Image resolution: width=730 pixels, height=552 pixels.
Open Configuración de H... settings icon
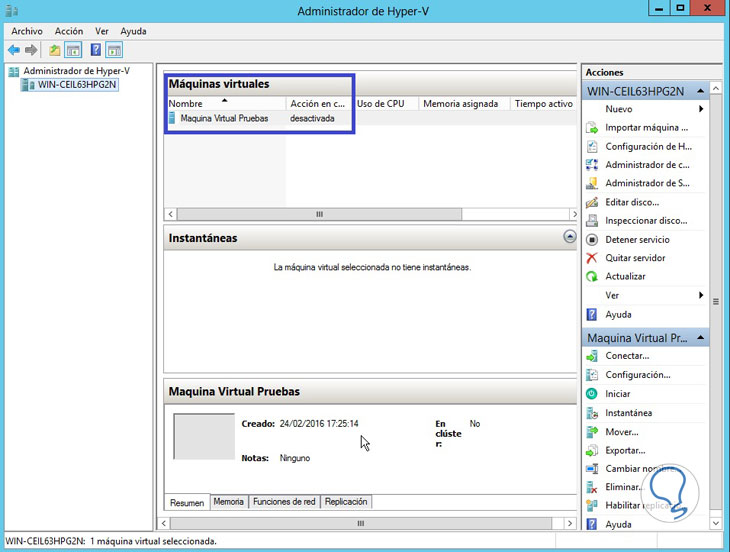[x=592, y=146]
